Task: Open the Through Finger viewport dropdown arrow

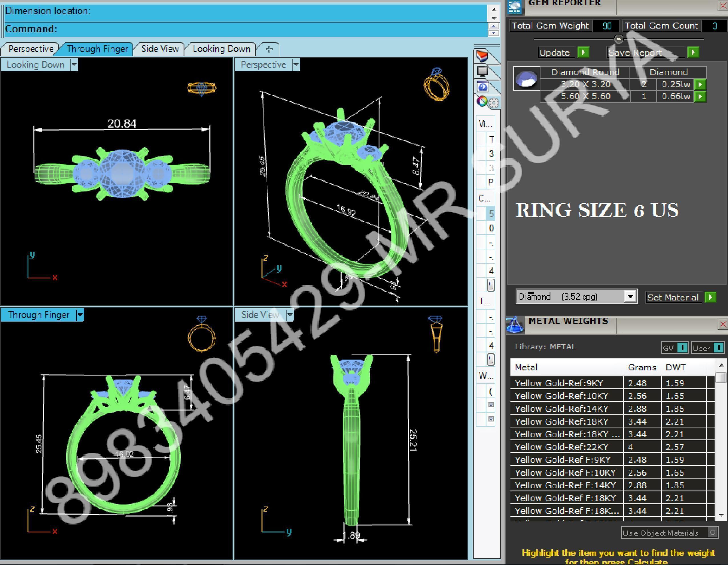Action: pyautogui.click(x=80, y=315)
